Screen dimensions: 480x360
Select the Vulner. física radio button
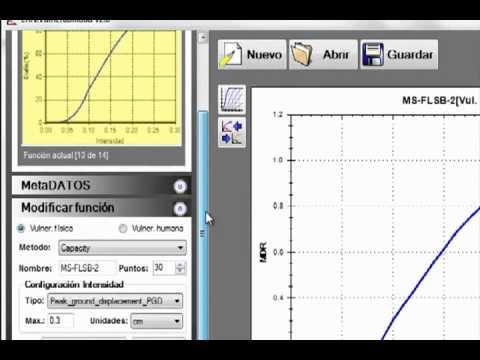point(21,228)
